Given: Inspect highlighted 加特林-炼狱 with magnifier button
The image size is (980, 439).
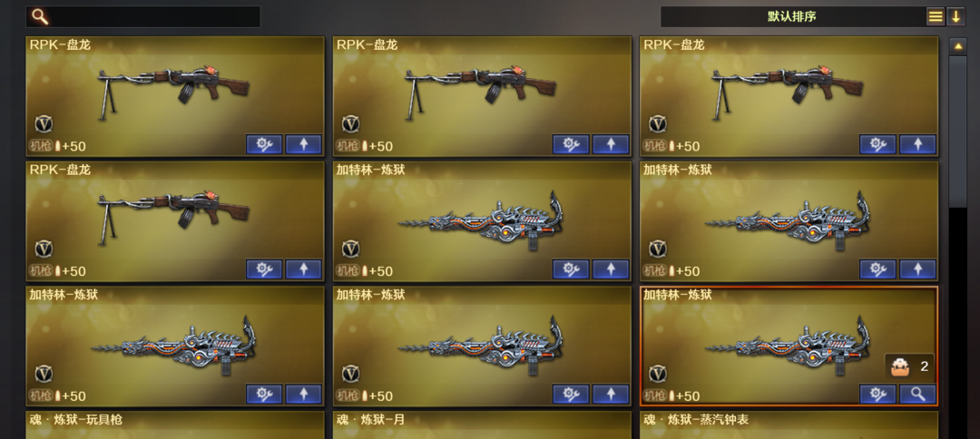Looking at the screenshot, I should pos(917,394).
